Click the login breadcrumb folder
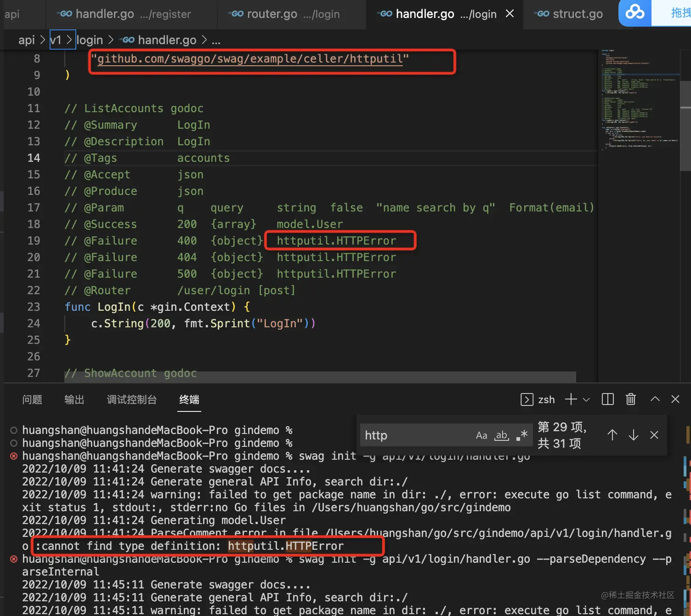The height and width of the screenshot is (616, 691). pyautogui.click(x=90, y=40)
